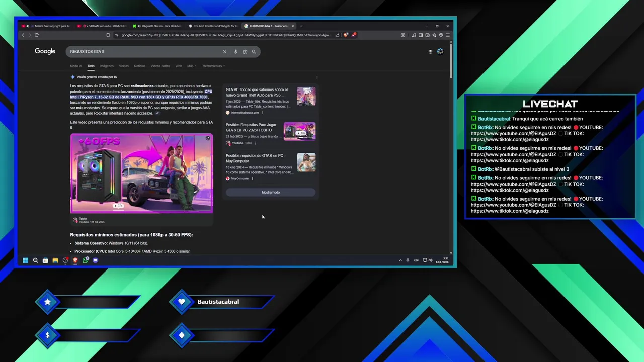This screenshot has height=362, width=644.
Task: Click ESP language indicator in tray
Action: [x=416, y=260]
